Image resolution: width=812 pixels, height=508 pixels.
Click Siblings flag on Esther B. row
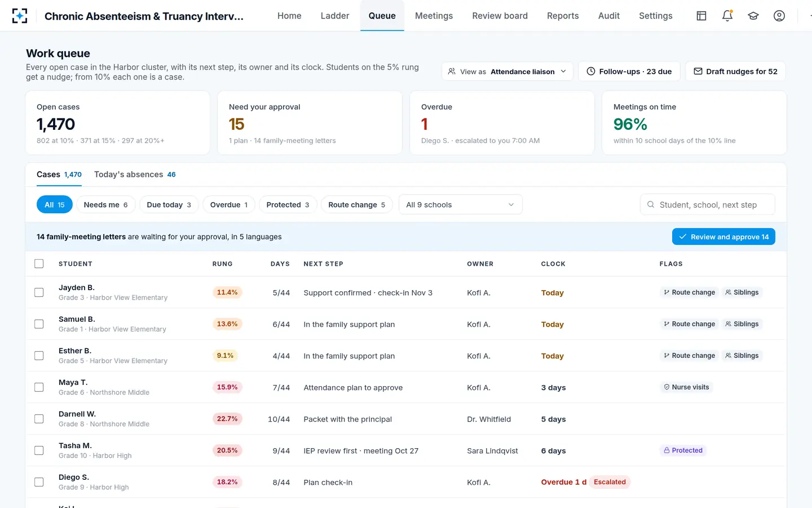742,356
